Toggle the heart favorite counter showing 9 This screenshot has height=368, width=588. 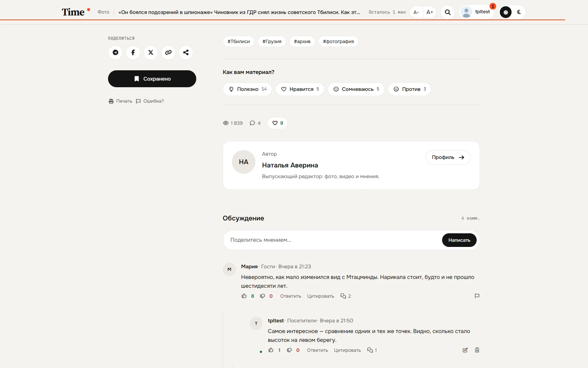click(x=277, y=123)
